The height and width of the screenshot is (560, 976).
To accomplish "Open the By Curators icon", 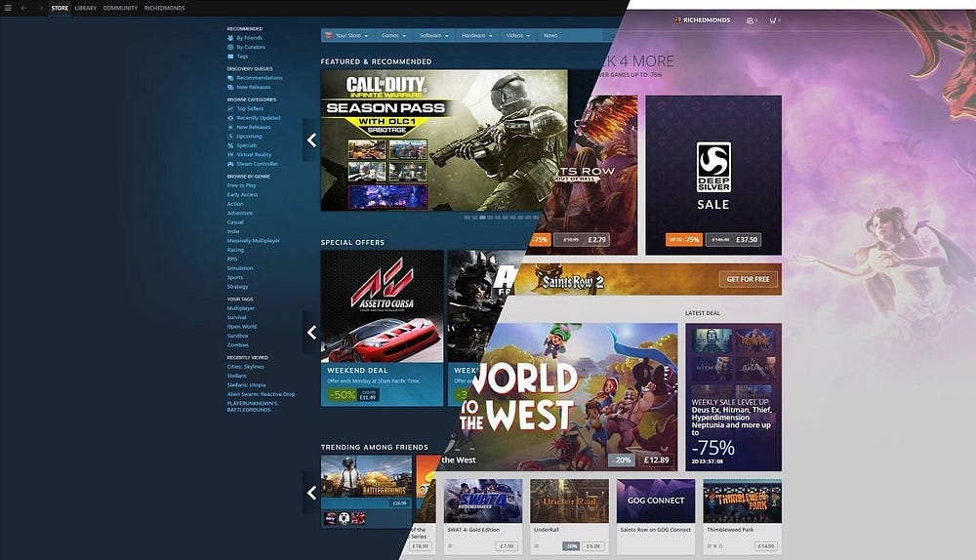I will click(x=230, y=47).
